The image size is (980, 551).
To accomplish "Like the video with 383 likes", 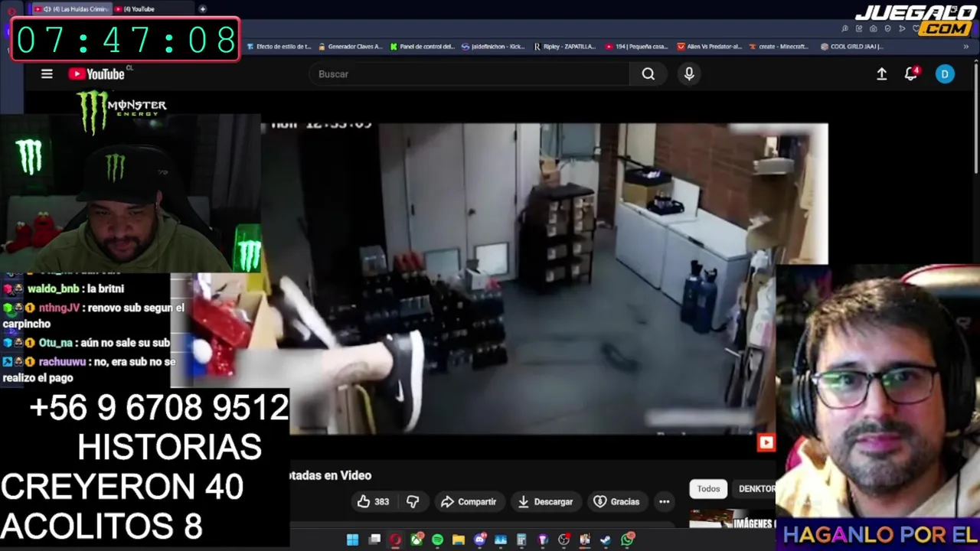I will [x=374, y=502].
